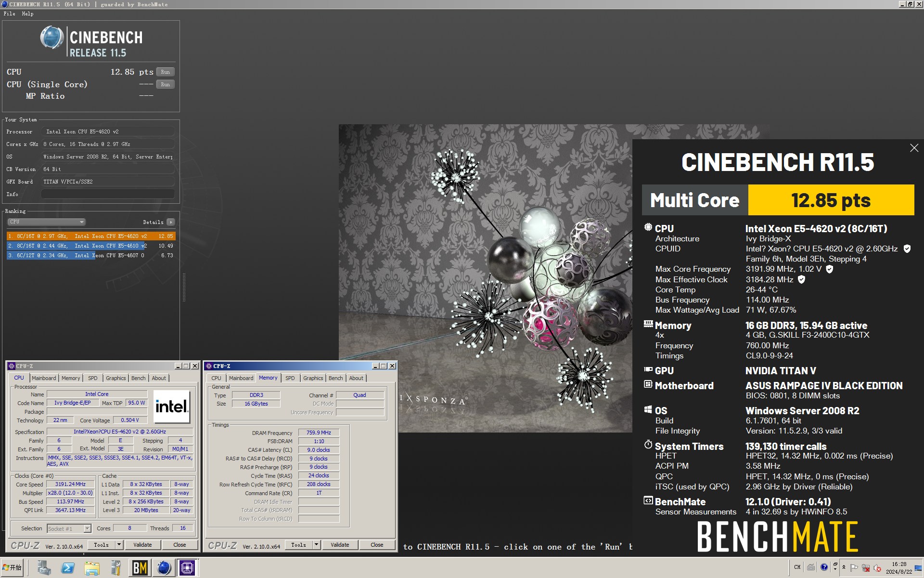Switch to BenchMate BM taskbar button

tap(140, 568)
